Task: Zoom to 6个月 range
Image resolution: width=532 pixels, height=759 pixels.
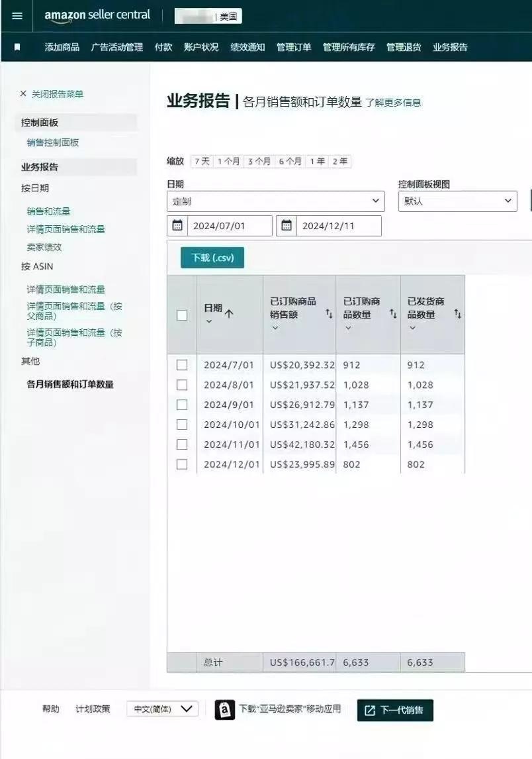Action: coord(290,161)
